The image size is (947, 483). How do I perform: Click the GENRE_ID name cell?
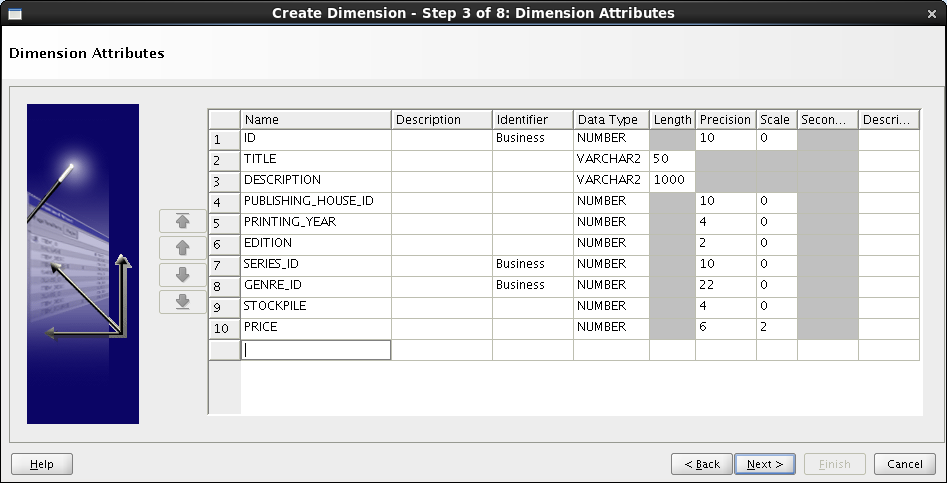pyautogui.click(x=316, y=287)
